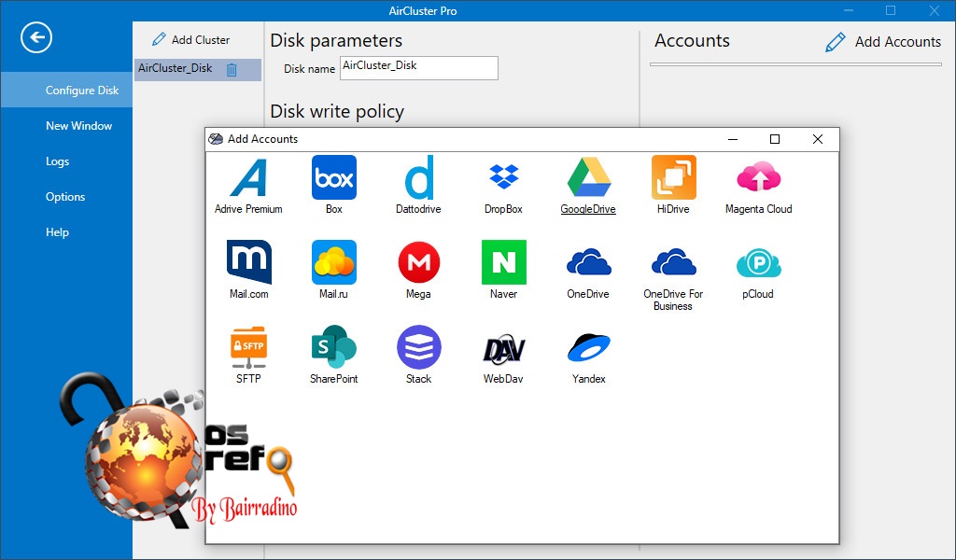Select the DropBox provider icon
Screen dimensions: 956x560
coord(503,176)
